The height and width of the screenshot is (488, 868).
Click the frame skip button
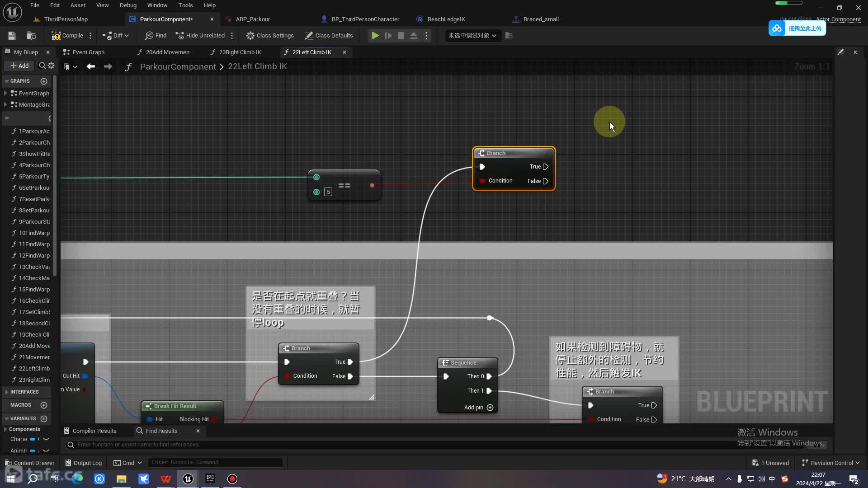tap(388, 36)
